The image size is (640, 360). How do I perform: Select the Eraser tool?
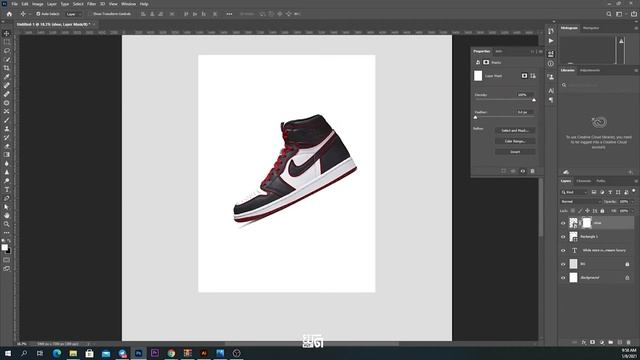[7, 146]
